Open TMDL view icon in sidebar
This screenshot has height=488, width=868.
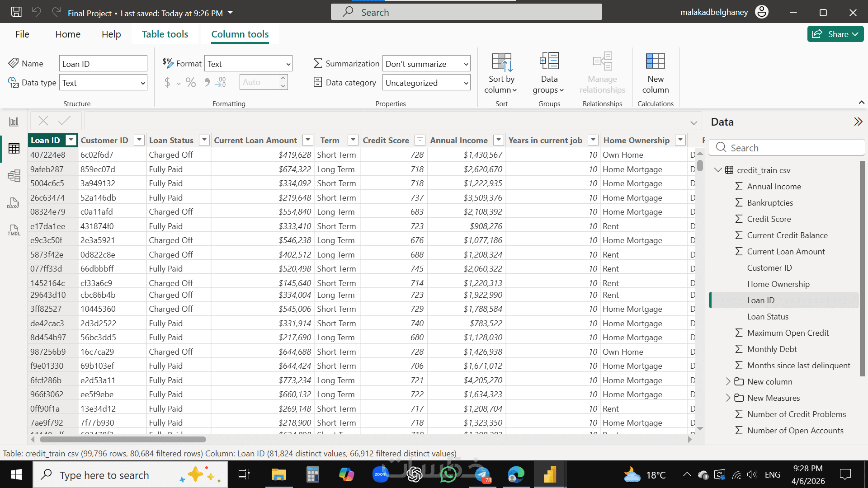(14, 230)
